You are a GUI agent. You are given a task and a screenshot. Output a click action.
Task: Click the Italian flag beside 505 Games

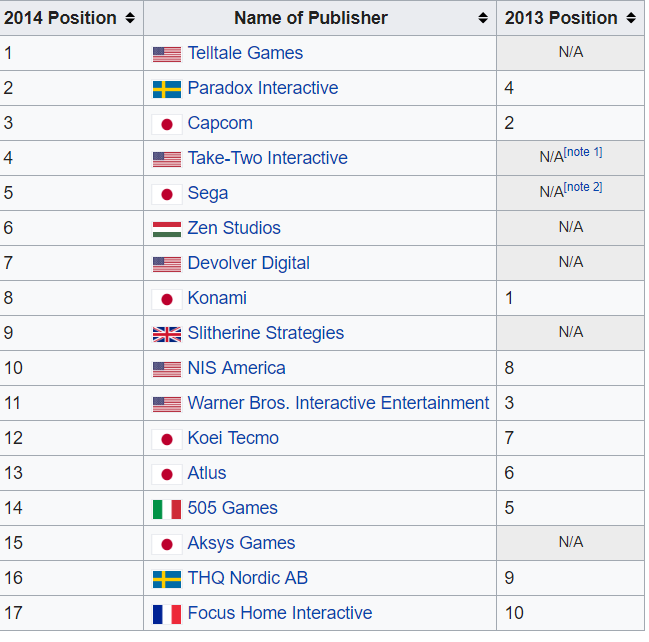tap(167, 509)
